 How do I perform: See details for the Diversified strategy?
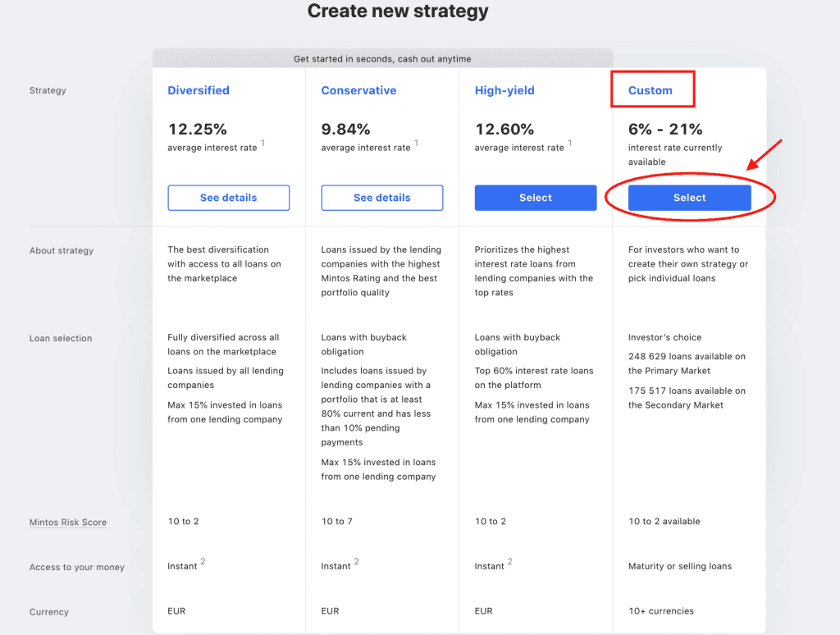[x=228, y=198]
